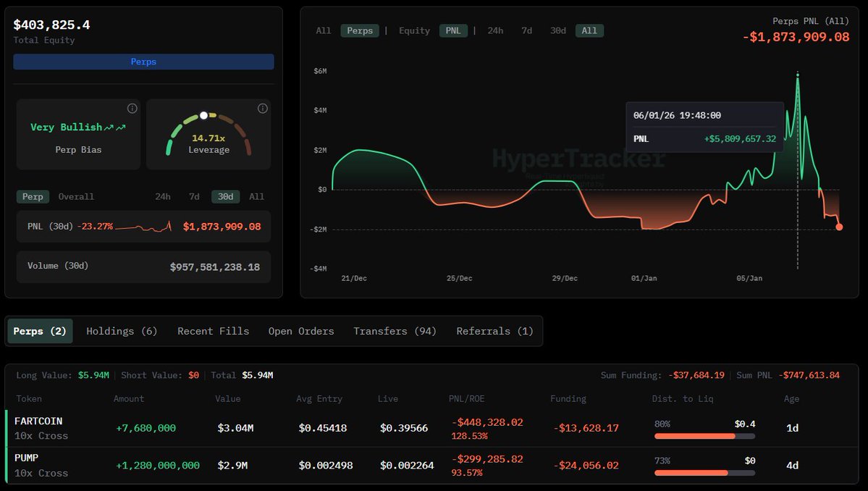Toggle stats panel to Overall
Screen dimensions: 868x491
(x=76, y=196)
